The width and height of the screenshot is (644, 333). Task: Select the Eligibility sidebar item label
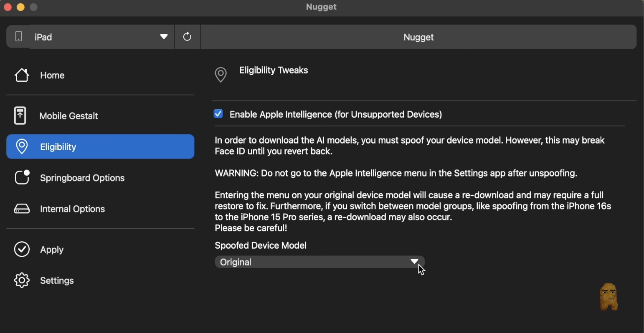pos(58,147)
